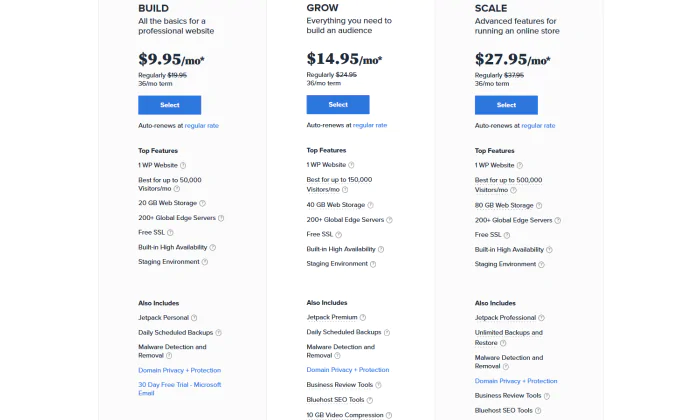
Task: Select the SCALE plan
Action: coord(506,105)
